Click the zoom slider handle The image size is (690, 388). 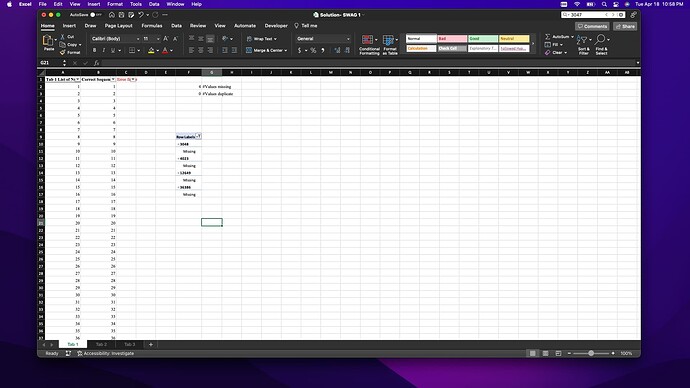(591, 353)
